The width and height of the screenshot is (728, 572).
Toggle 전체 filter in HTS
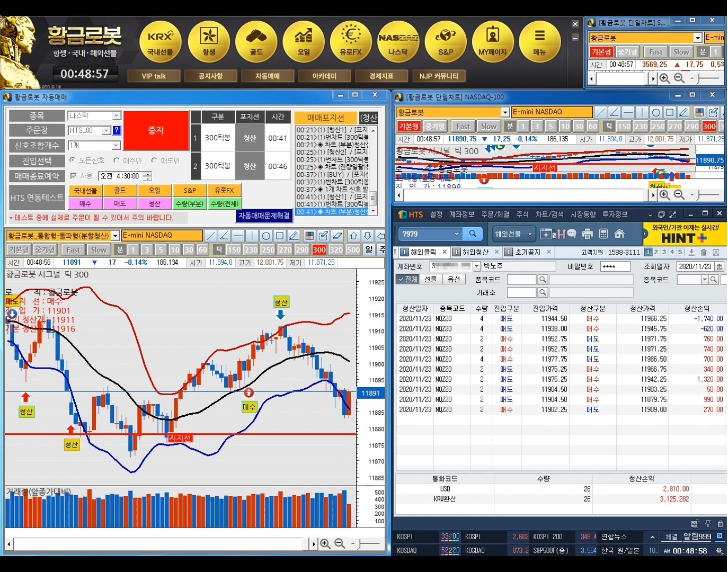pos(408,279)
